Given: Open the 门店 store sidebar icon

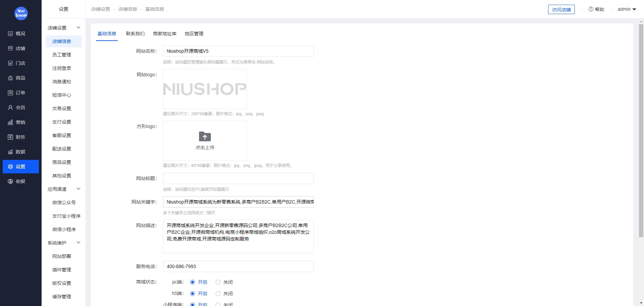Looking at the screenshot, I should tap(10, 63).
